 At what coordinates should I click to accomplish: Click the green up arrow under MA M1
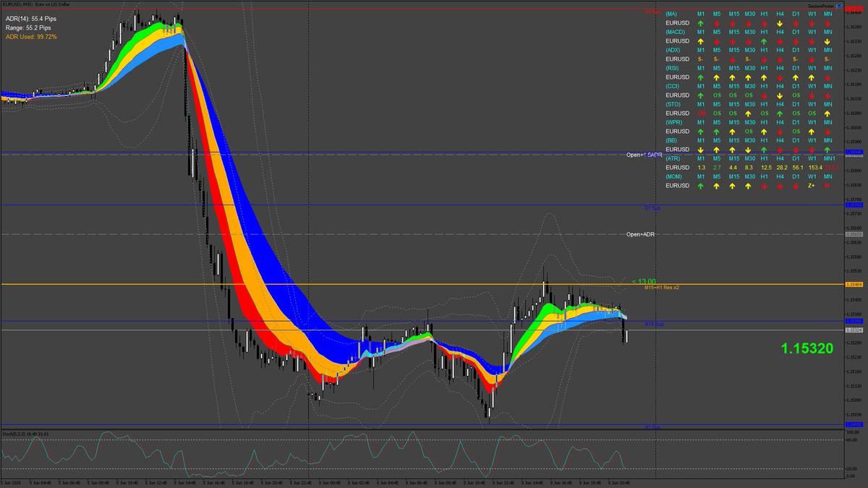(x=700, y=23)
